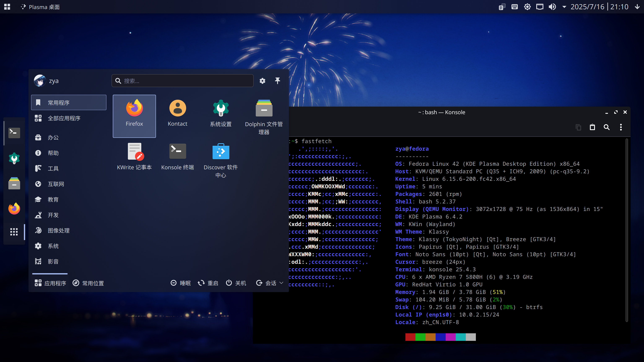Click the Konsole search magnifier icon
Image resolution: width=644 pixels, height=362 pixels.
tap(606, 127)
